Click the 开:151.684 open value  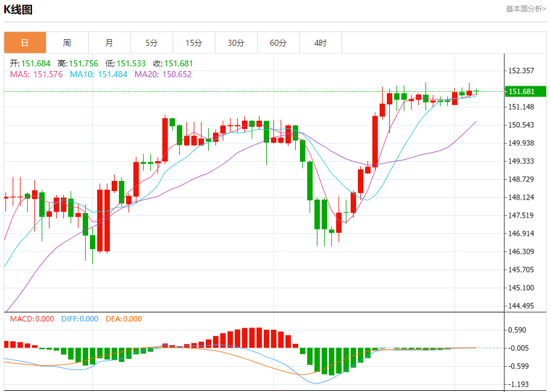pyautogui.click(x=30, y=63)
